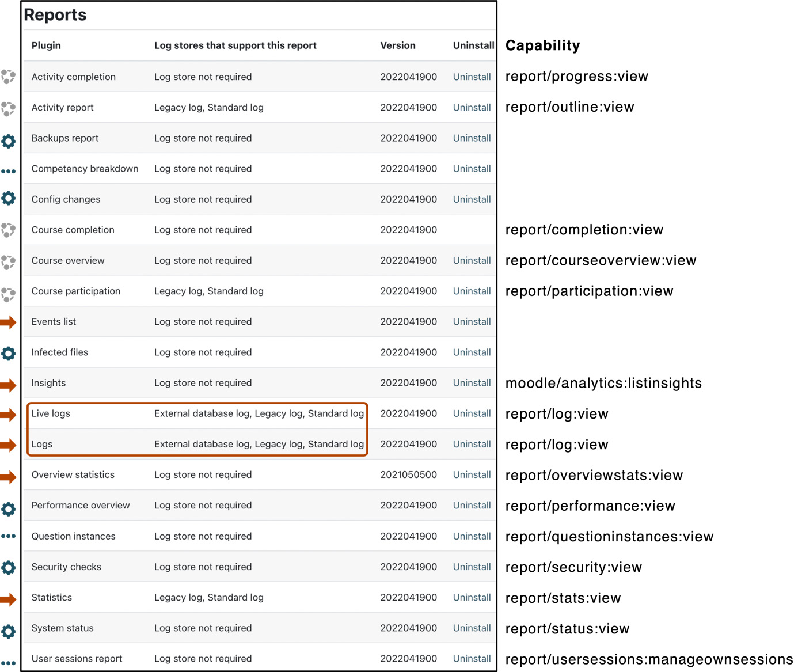
Task: Click the 'report/overviewstats:view' capability text
Action: coord(594,475)
